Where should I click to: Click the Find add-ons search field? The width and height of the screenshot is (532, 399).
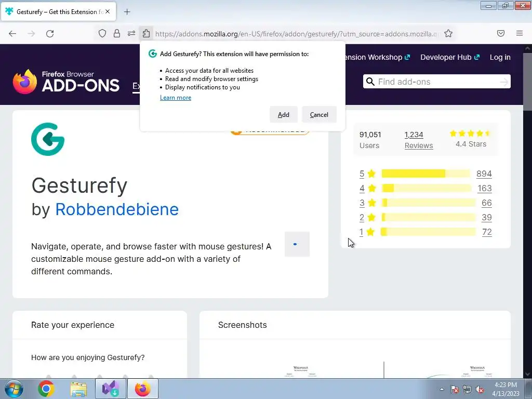(436, 82)
